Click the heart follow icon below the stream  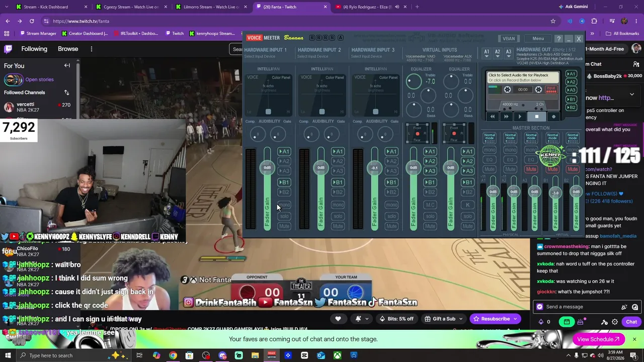(338, 319)
